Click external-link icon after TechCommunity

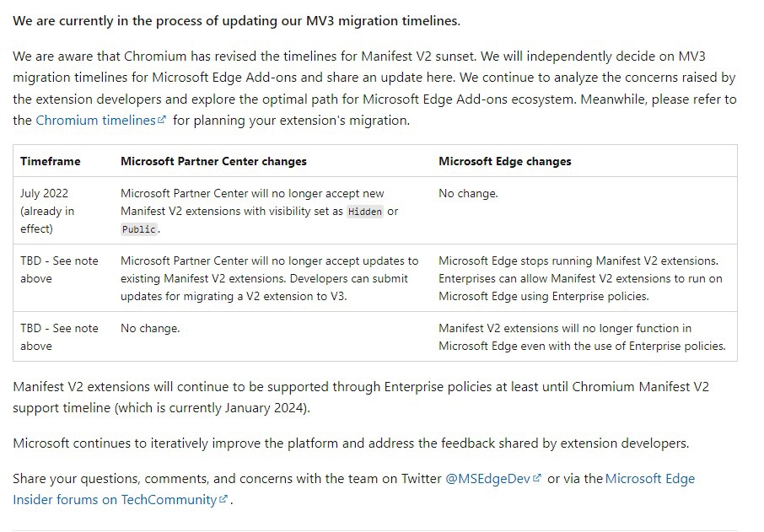223,500
